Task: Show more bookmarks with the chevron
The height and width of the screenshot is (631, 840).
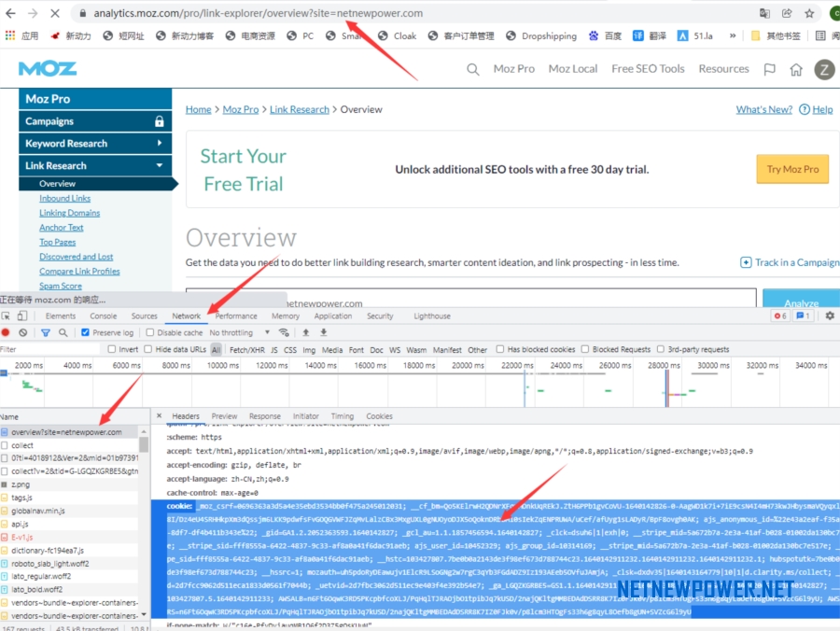Action: click(x=733, y=35)
